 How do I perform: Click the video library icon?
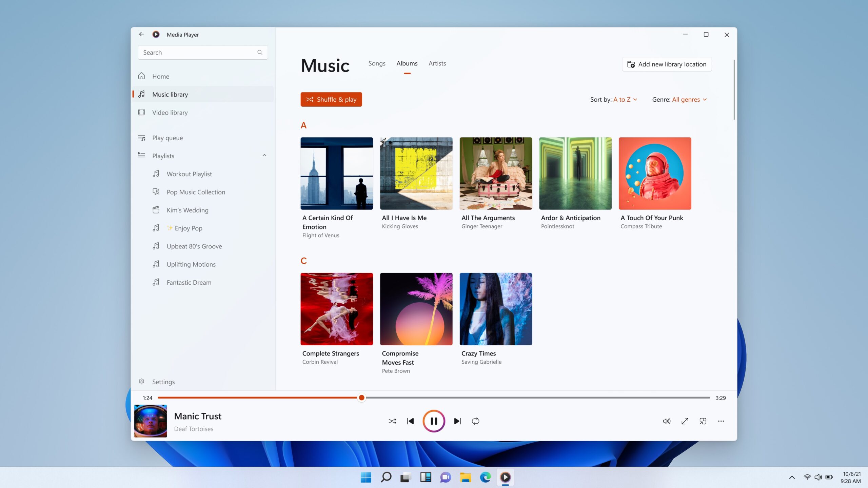(141, 112)
